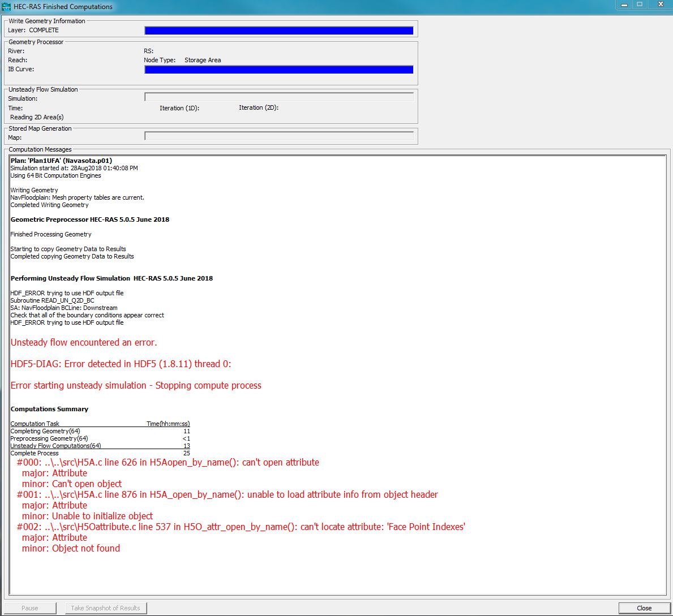This screenshot has height=616, width=673.
Task: Click 'Completed copying Geometry Data to Results'
Action: click(x=72, y=256)
